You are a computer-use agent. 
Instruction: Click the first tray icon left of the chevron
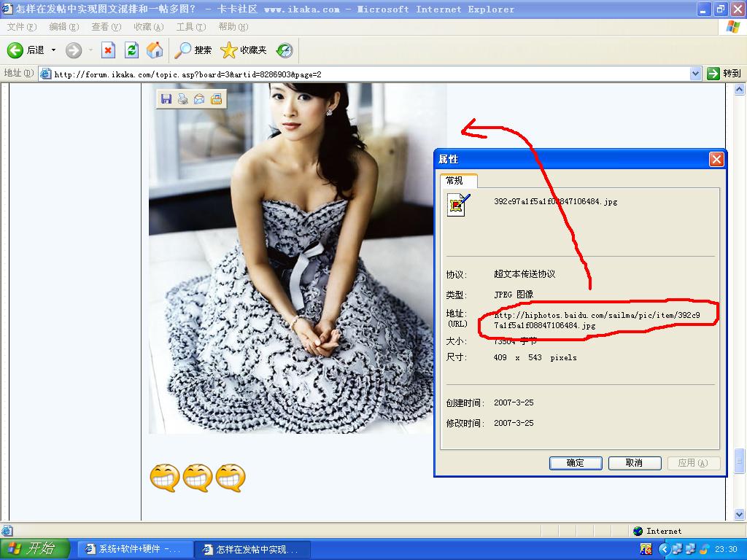[646, 549]
